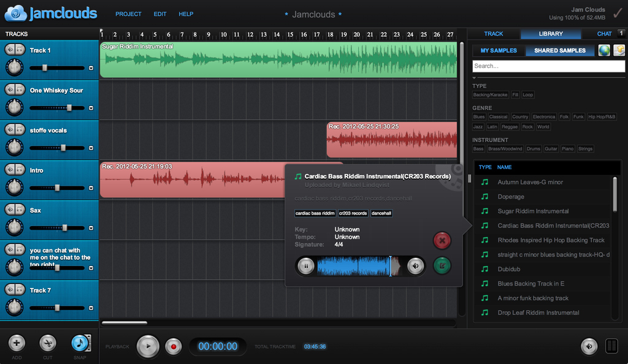Open the chat message track options dropdown
628x364 pixels.
91,268
